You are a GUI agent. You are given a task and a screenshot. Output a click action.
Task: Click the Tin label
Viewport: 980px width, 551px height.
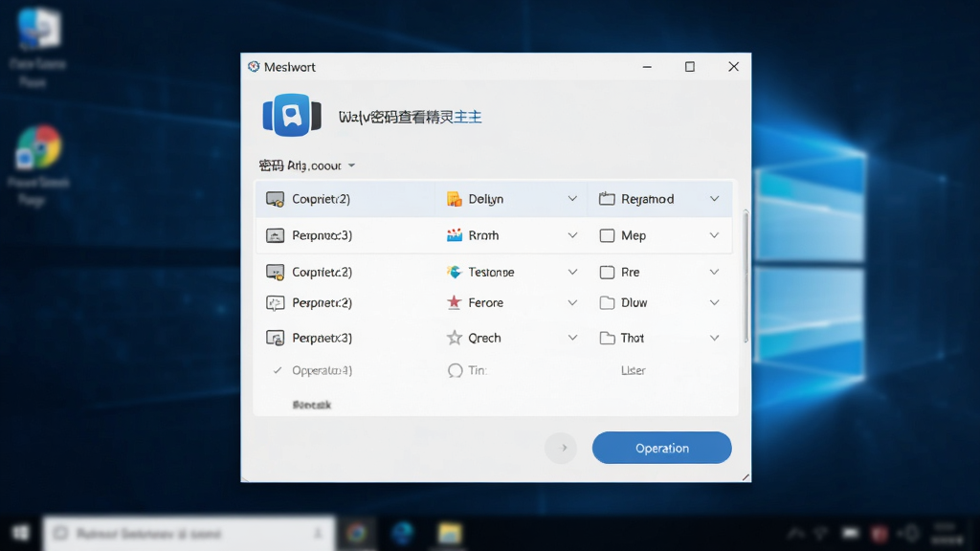478,370
